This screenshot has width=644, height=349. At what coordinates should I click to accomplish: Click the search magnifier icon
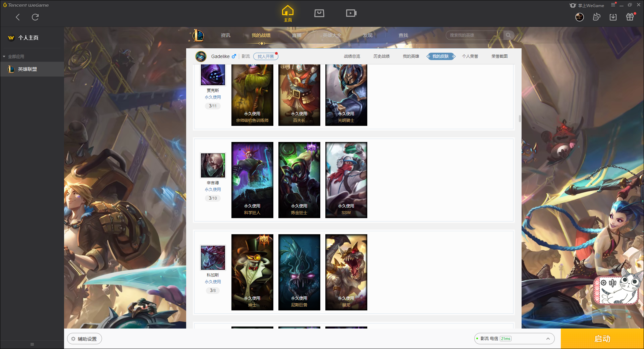pyautogui.click(x=508, y=35)
